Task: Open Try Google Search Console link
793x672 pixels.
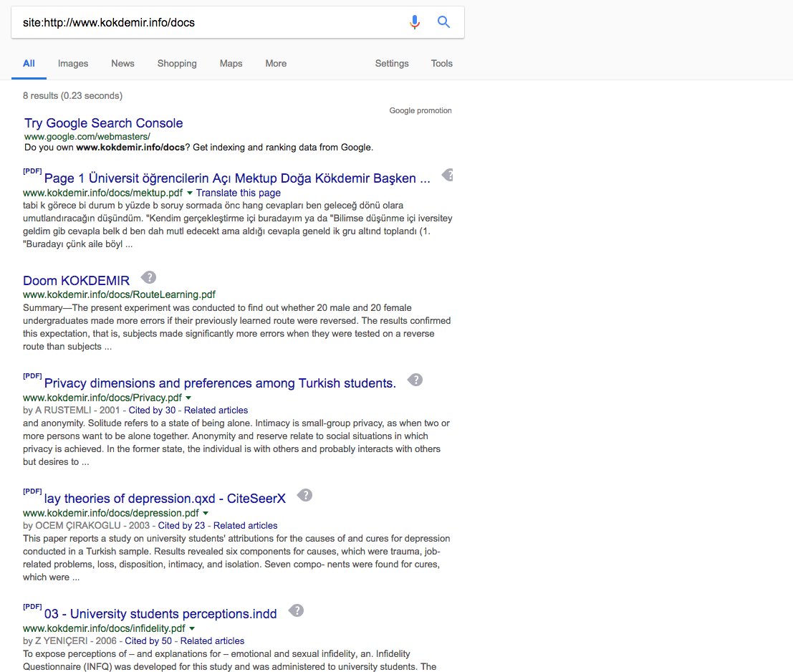Action: coord(104,123)
